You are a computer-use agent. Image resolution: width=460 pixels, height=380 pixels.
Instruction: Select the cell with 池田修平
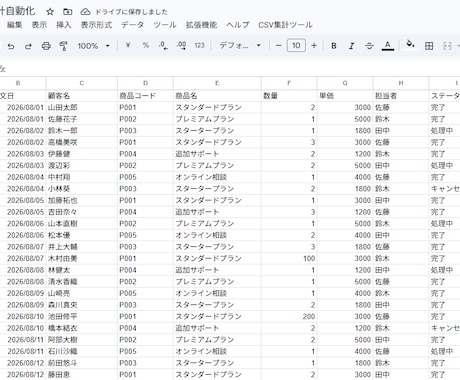click(82, 316)
